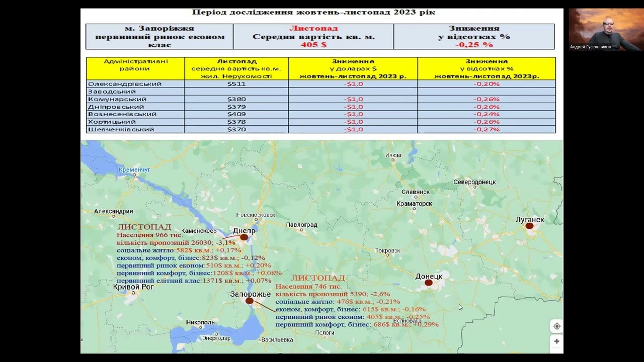Click the -0,20% percentage cell

[x=487, y=84]
